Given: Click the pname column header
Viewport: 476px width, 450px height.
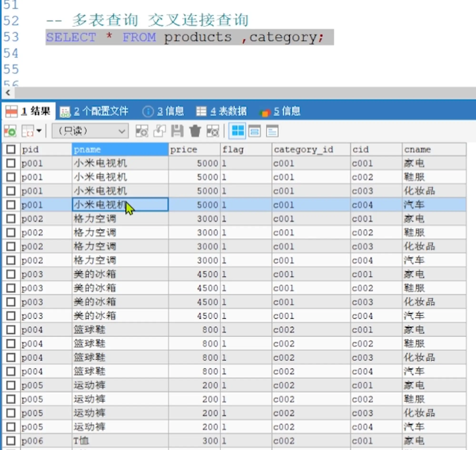Looking at the screenshot, I should click(120, 149).
